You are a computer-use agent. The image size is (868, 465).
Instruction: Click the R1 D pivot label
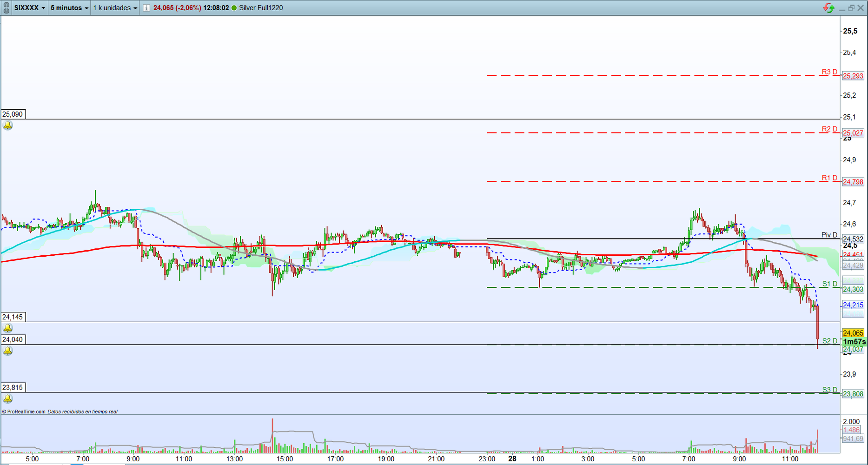point(829,178)
